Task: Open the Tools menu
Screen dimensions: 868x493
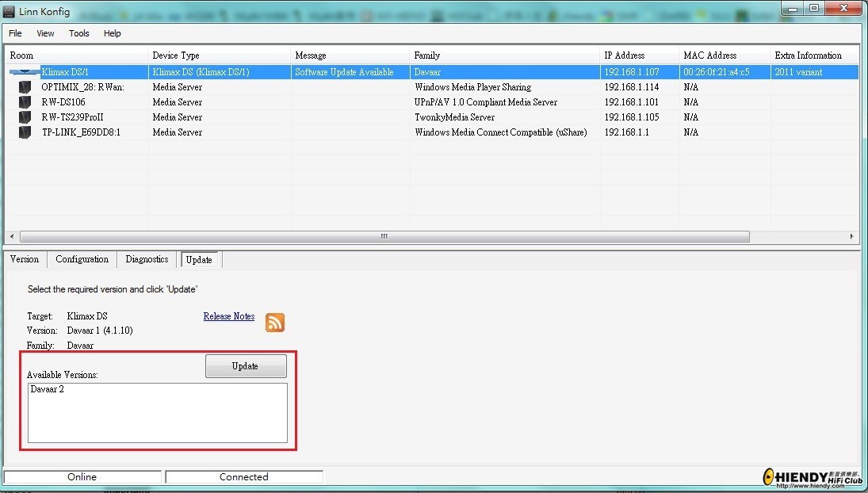Action: point(78,33)
